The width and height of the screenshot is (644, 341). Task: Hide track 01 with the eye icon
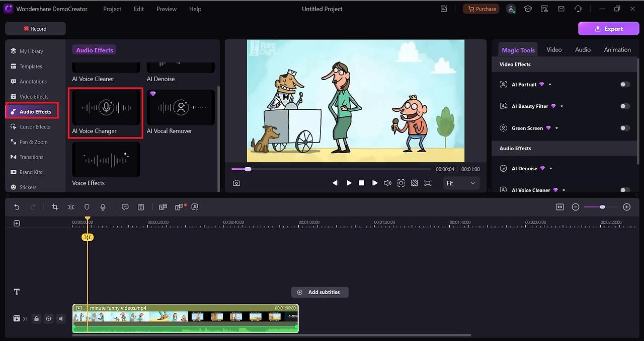pos(49,318)
